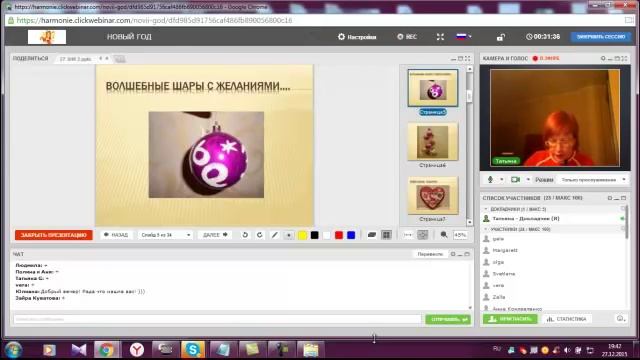Open the ПОДЕЛИТЬСЯ share tab
Image resolution: width=640 pixels, height=360 pixels.
pos(31,59)
